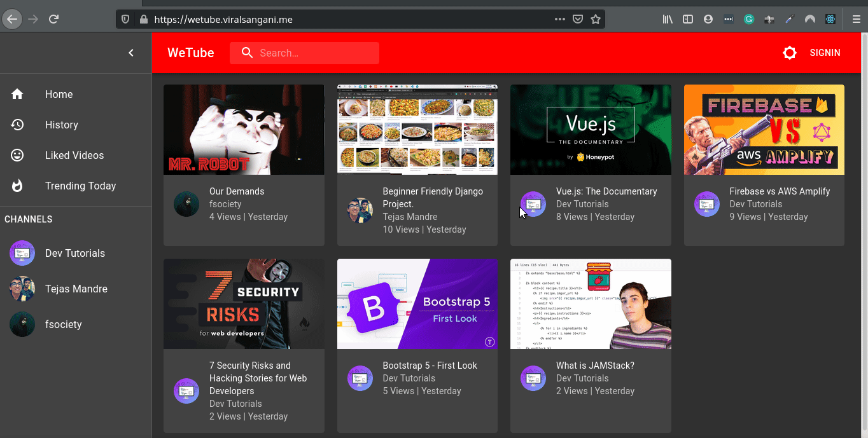Click Tejas Mandre avatar on Django card
The height and width of the screenshot is (438, 868).
(360, 210)
